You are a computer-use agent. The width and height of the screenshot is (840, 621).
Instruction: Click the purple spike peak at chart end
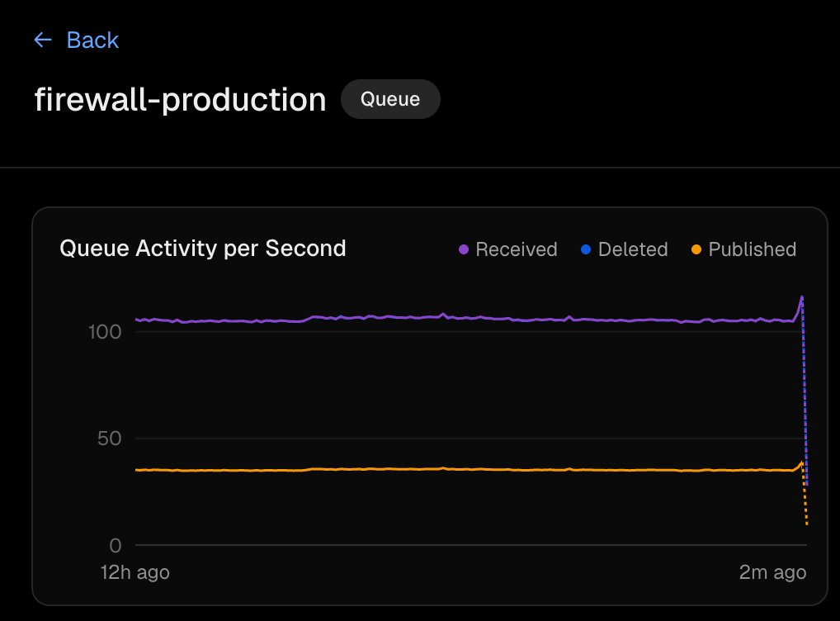(801, 296)
